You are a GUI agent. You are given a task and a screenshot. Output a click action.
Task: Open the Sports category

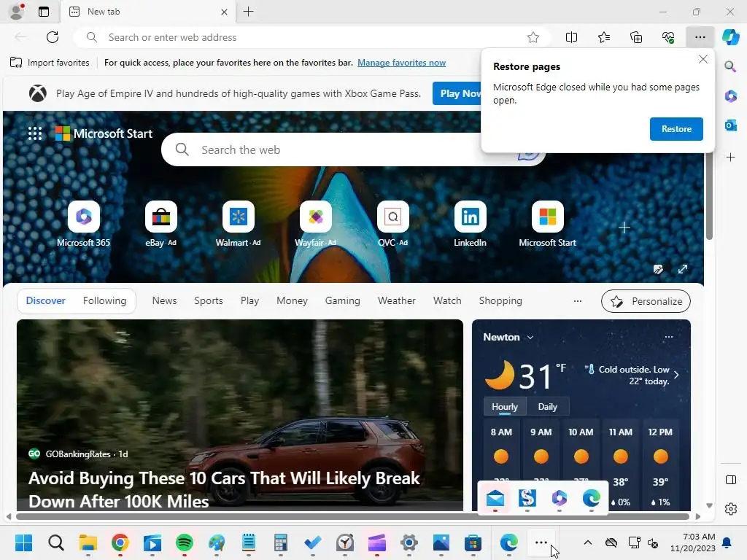point(208,301)
